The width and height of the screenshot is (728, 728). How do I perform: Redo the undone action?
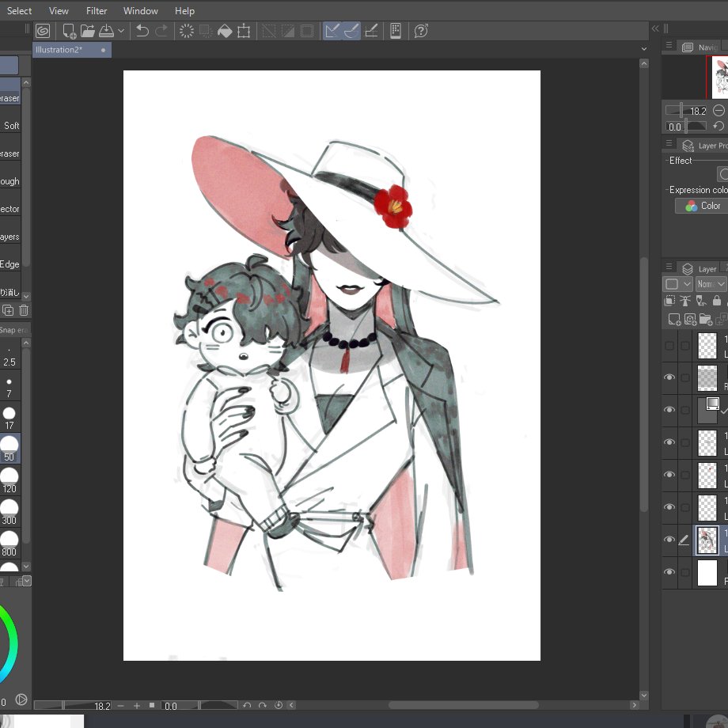click(161, 31)
